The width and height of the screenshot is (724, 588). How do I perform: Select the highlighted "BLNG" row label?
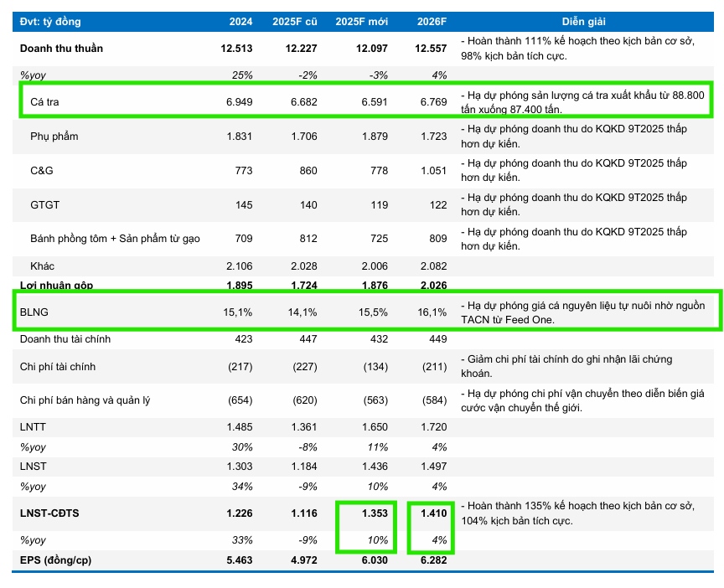(34, 313)
